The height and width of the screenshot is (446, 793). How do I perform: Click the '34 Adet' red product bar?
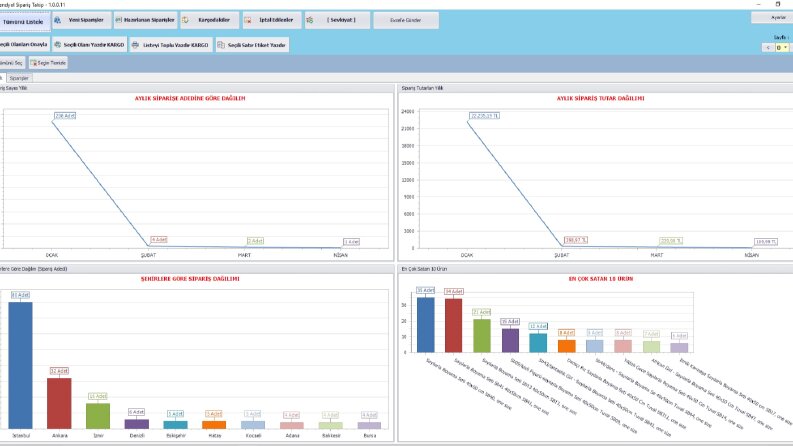tap(454, 325)
